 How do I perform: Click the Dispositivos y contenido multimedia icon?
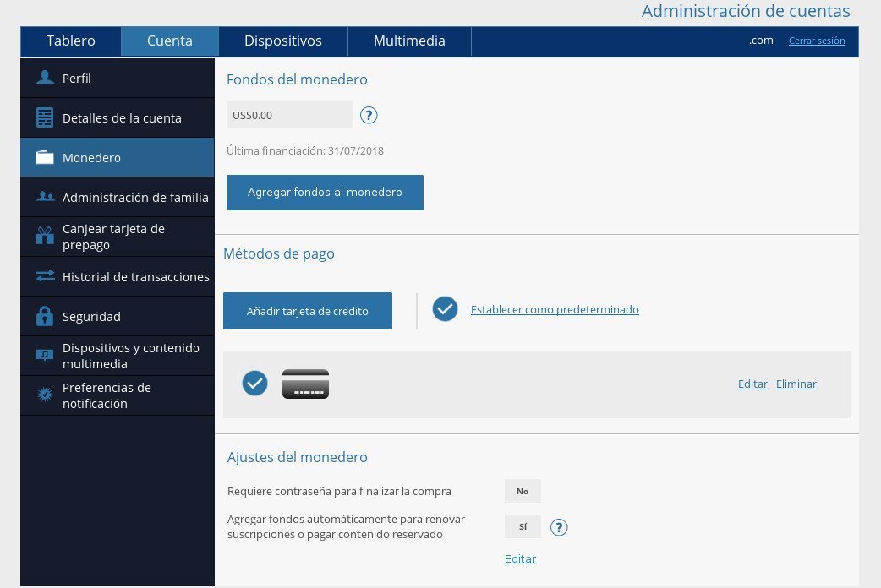45,355
